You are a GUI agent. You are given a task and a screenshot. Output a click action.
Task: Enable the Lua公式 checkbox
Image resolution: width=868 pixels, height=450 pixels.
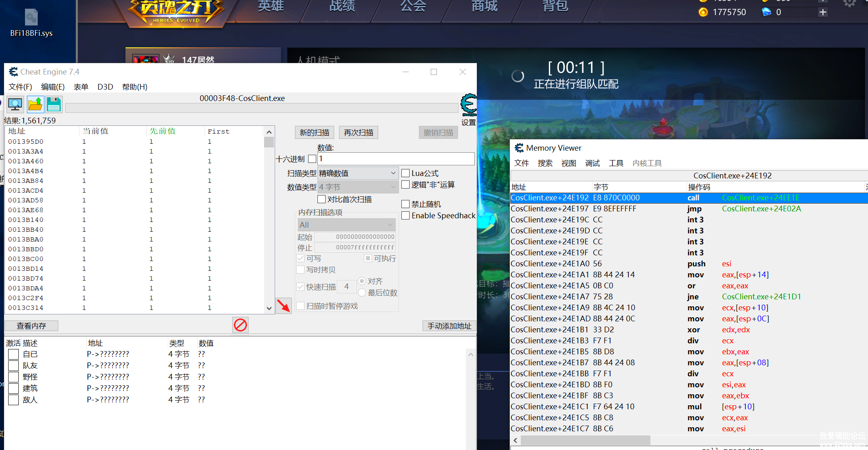(x=405, y=173)
